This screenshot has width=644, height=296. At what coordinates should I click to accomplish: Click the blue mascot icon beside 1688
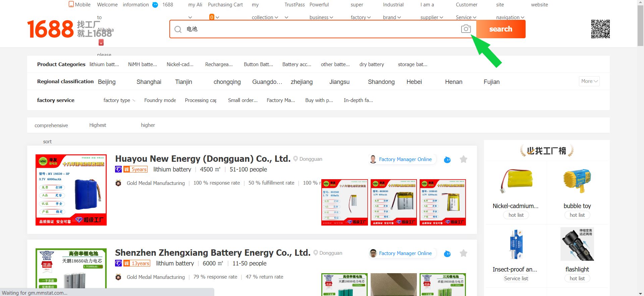(155, 5)
